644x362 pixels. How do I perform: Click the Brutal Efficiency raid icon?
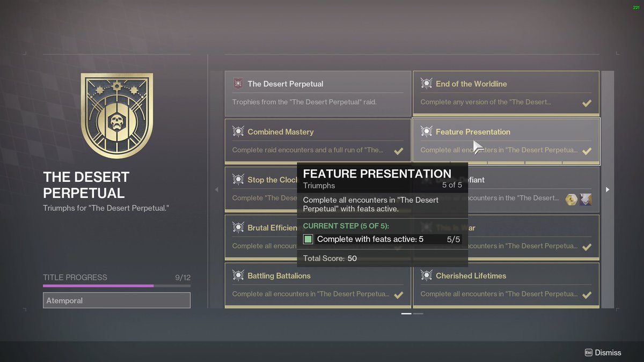[x=238, y=227]
